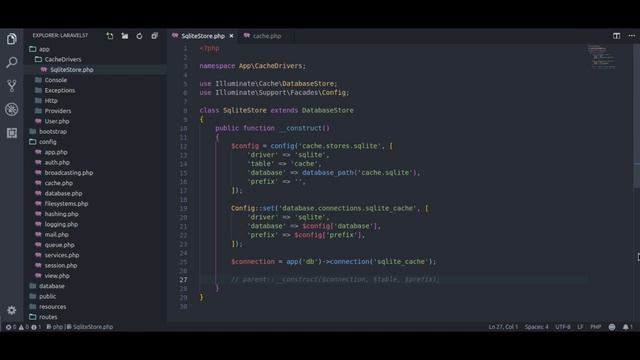Place cursor on commented line 27
640x360 pixels.
click(335, 280)
